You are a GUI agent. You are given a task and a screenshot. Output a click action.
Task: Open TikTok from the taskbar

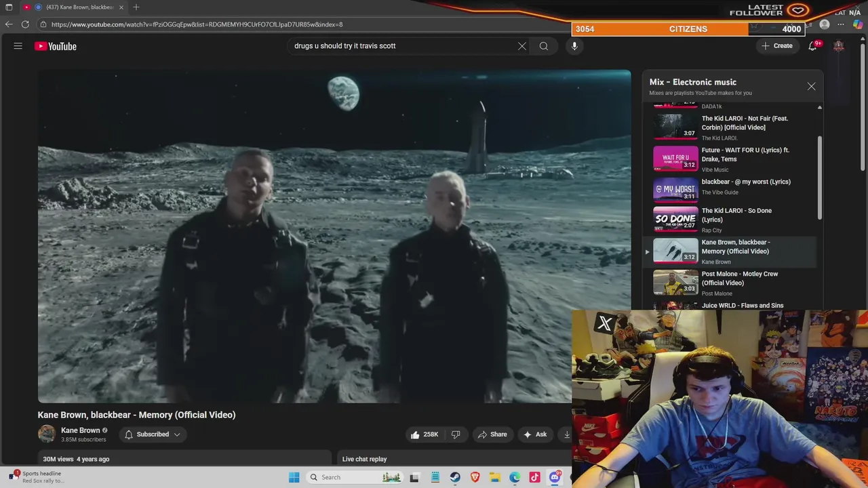(x=534, y=477)
